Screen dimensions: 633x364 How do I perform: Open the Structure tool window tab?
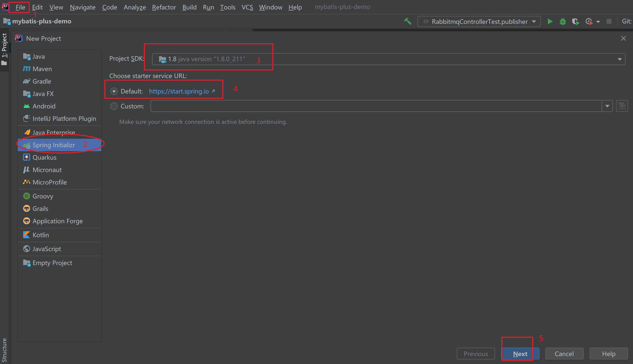(x=4, y=350)
